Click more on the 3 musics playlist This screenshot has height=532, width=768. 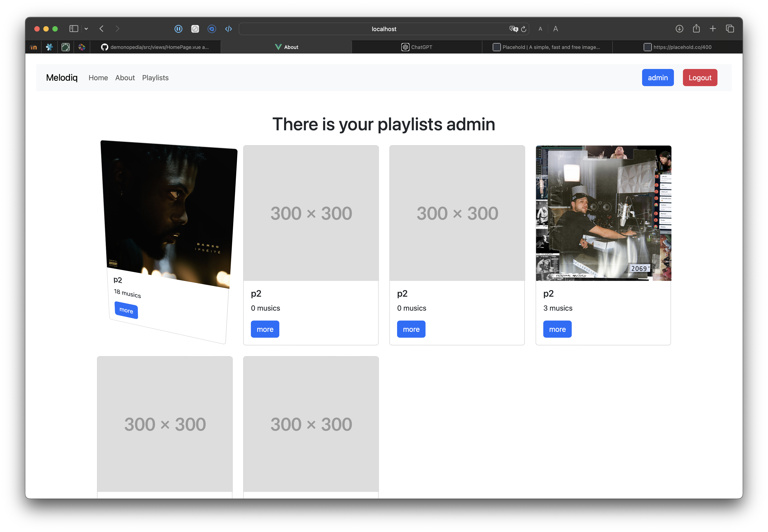557,329
